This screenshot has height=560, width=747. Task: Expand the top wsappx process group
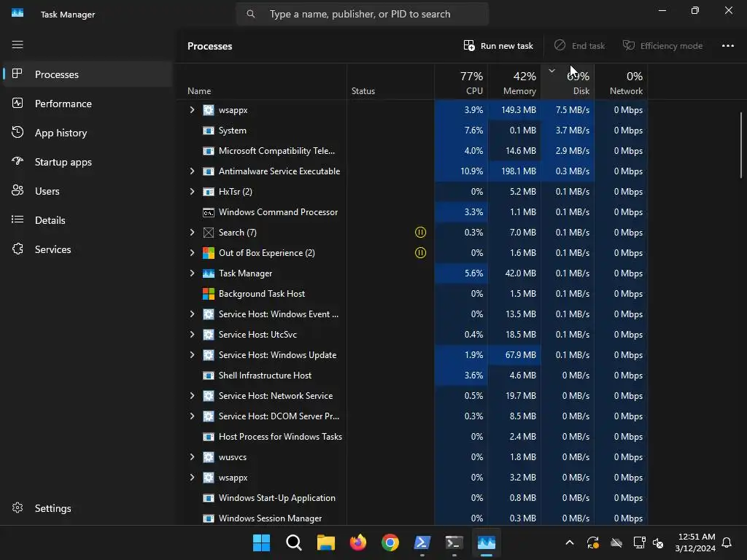(192, 110)
